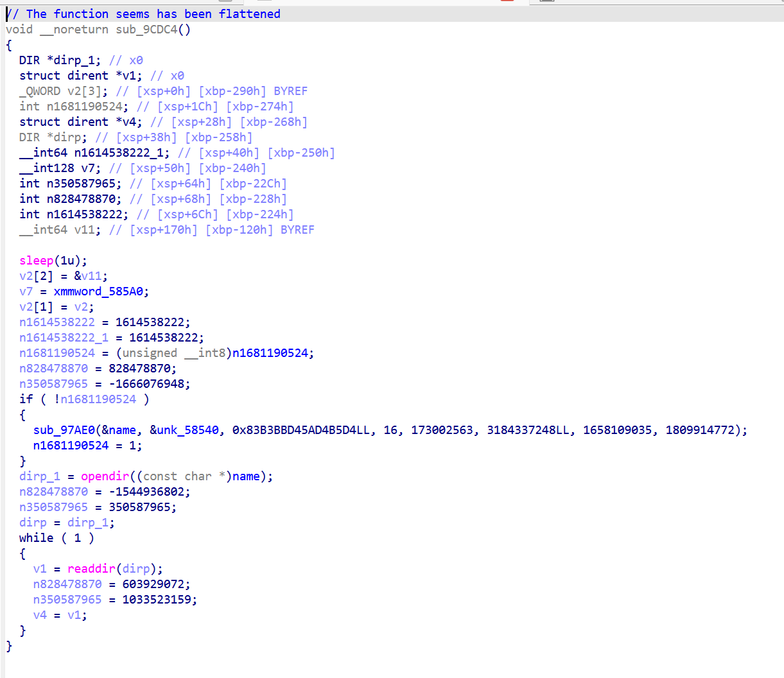This screenshot has height=678, width=784.
Task: Select the function name sub_9CDC4
Action: click(x=148, y=29)
